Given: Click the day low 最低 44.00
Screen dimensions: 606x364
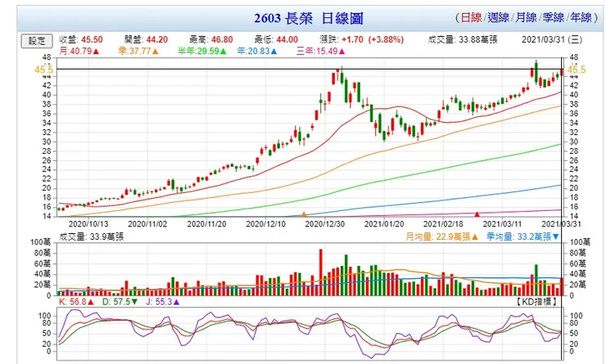Looking at the screenshot, I should pyautogui.click(x=276, y=40).
